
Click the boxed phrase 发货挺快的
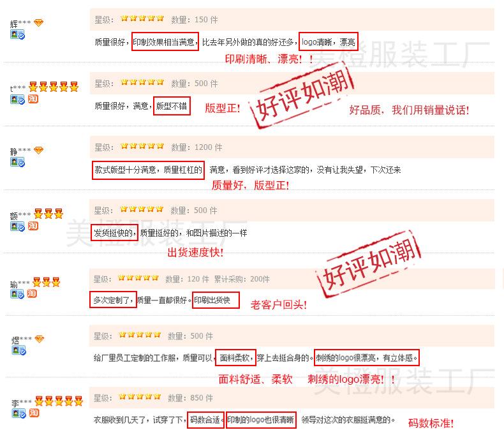pyautogui.click(x=114, y=233)
